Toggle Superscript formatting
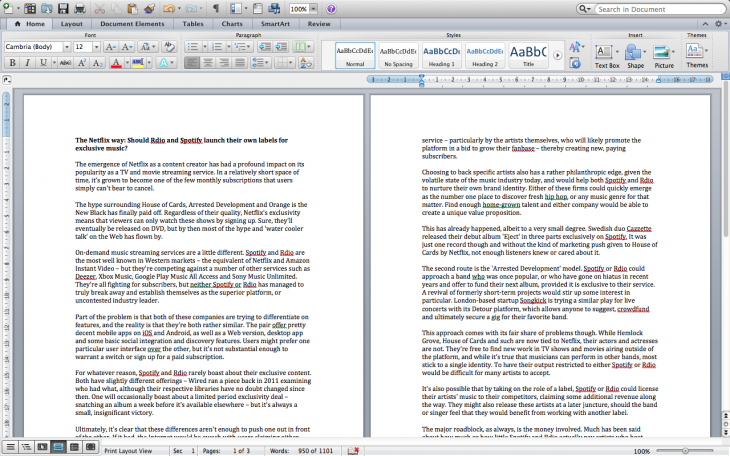 (x=81, y=62)
